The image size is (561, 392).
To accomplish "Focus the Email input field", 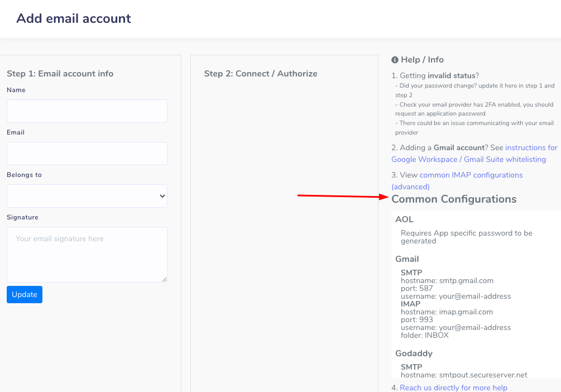I will [x=87, y=154].
